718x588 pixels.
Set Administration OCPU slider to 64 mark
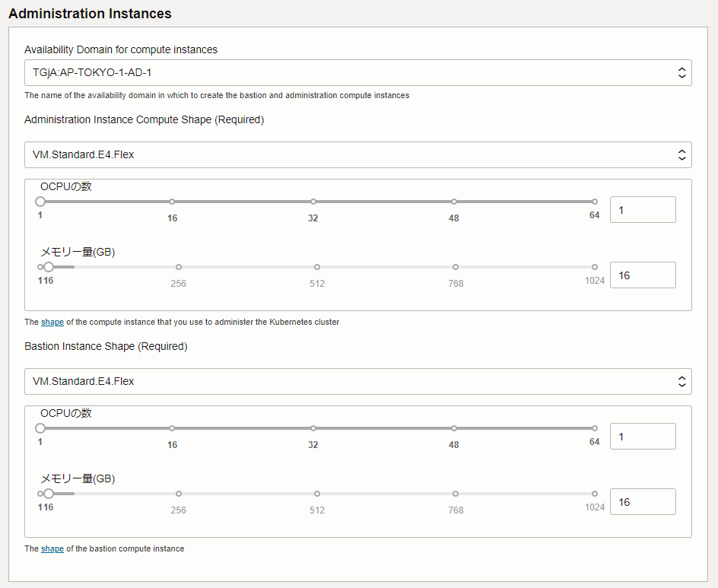[595, 202]
